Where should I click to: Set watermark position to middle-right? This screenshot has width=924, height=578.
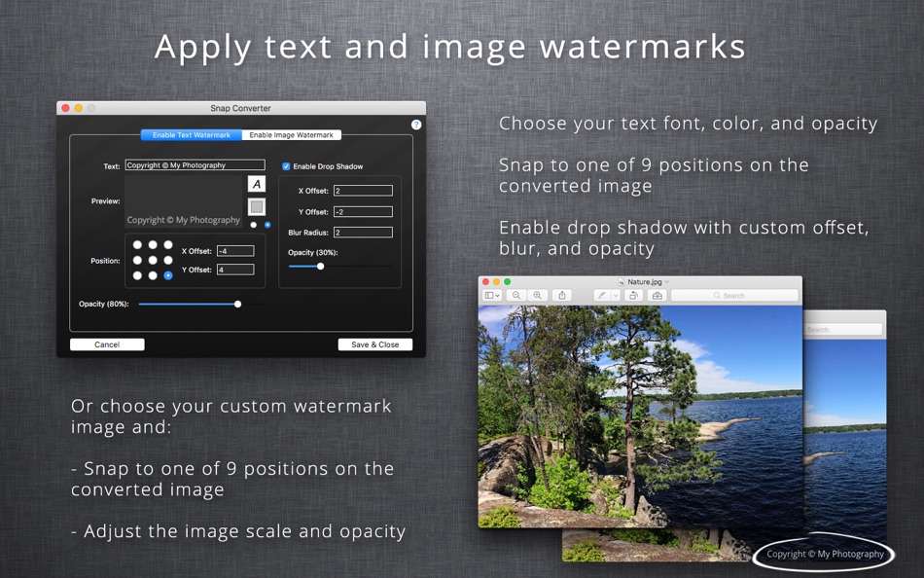pyautogui.click(x=168, y=260)
